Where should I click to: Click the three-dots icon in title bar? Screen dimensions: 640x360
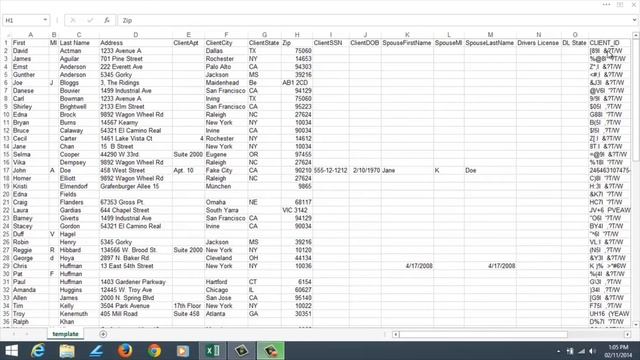click(x=606, y=4)
